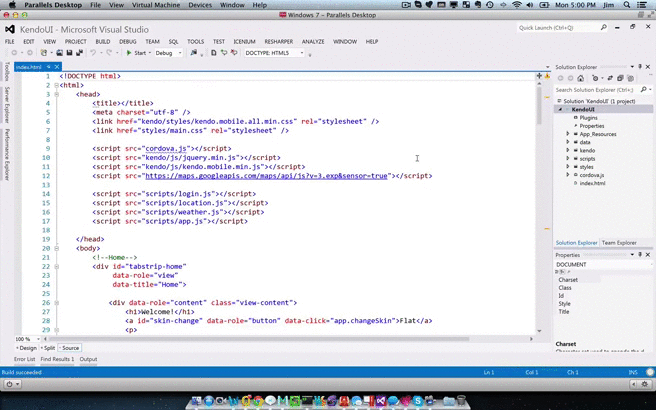Expand the App_Resources folder
The image size is (656, 410).
[x=568, y=134]
